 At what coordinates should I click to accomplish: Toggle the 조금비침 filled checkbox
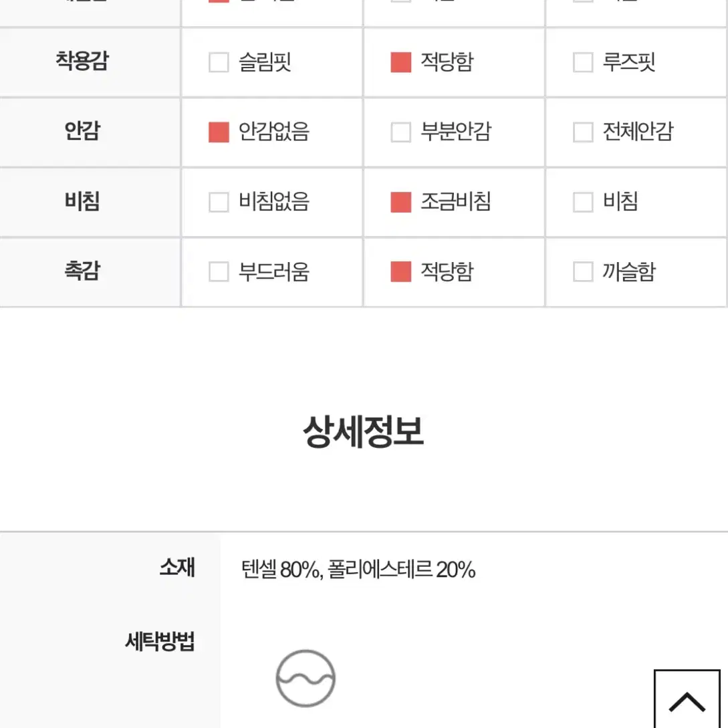[x=400, y=202]
